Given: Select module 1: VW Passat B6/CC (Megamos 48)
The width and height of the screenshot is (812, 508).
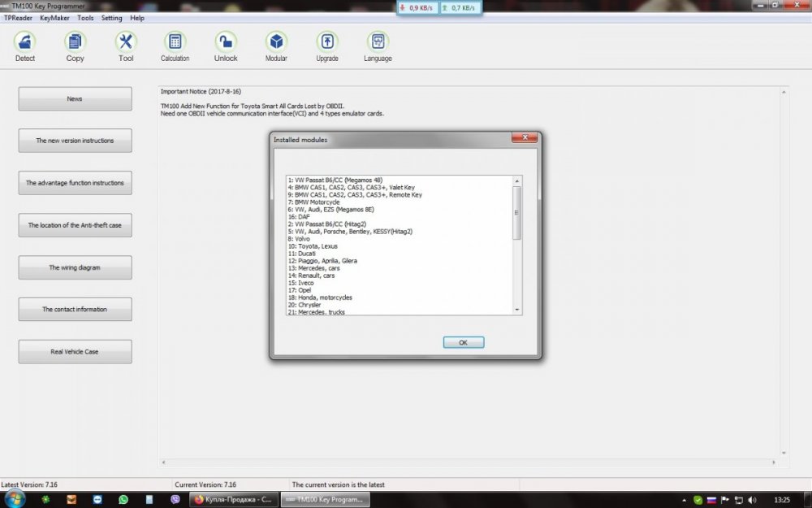Looking at the screenshot, I should tap(335, 180).
